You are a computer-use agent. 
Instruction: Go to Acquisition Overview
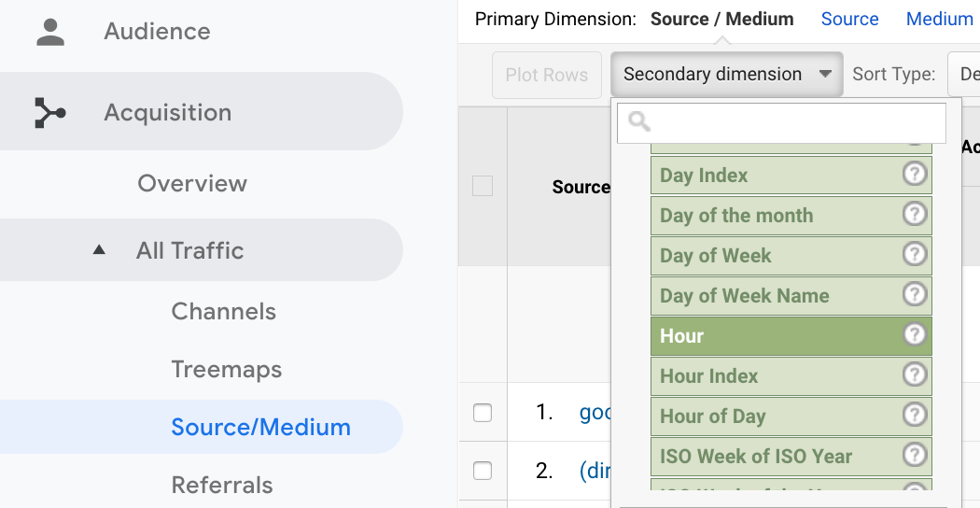[x=192, y=183]
